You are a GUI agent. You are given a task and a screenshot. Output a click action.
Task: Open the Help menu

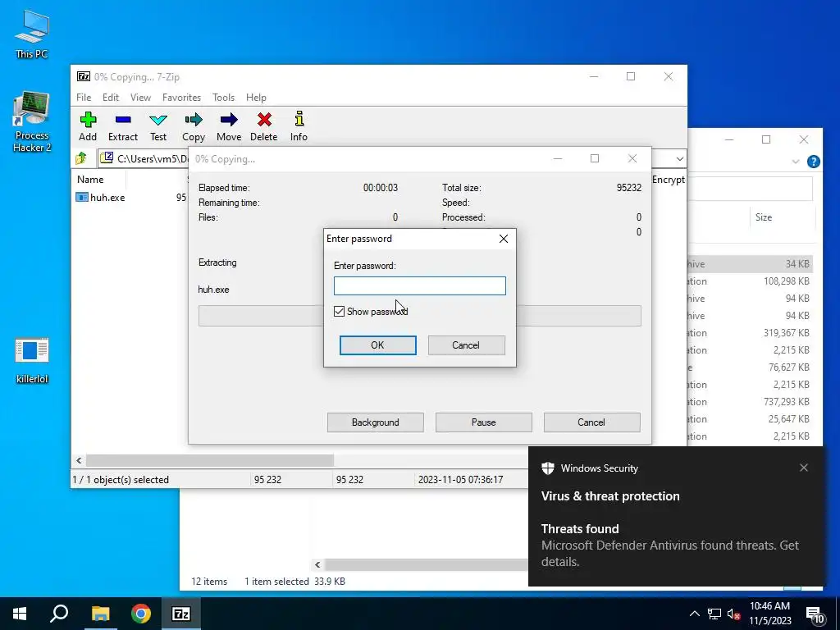[x=256, y=98]
